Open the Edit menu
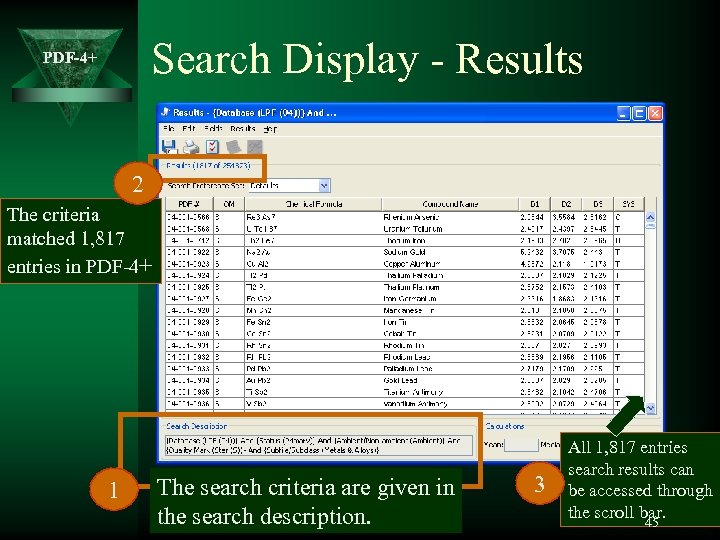The image size is (720, 540). click(x=189, y=129)
